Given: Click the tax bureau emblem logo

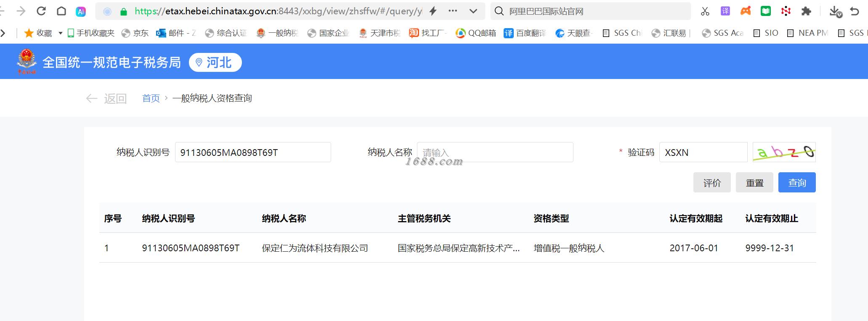Looking at the screenshot, I should [27, 61].
